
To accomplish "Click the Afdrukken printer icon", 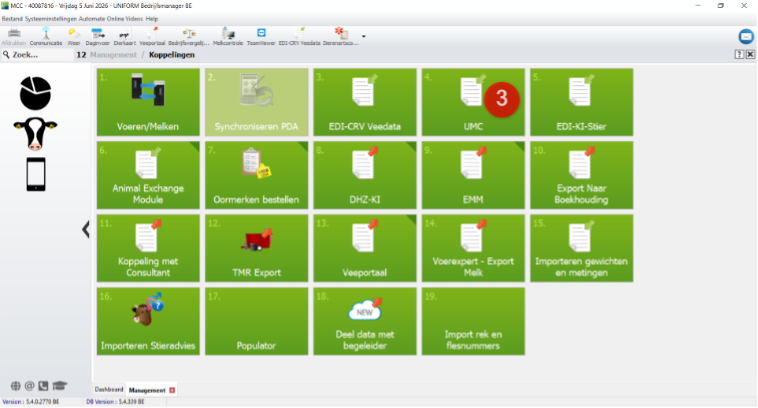I will click(x=14, y=37).
